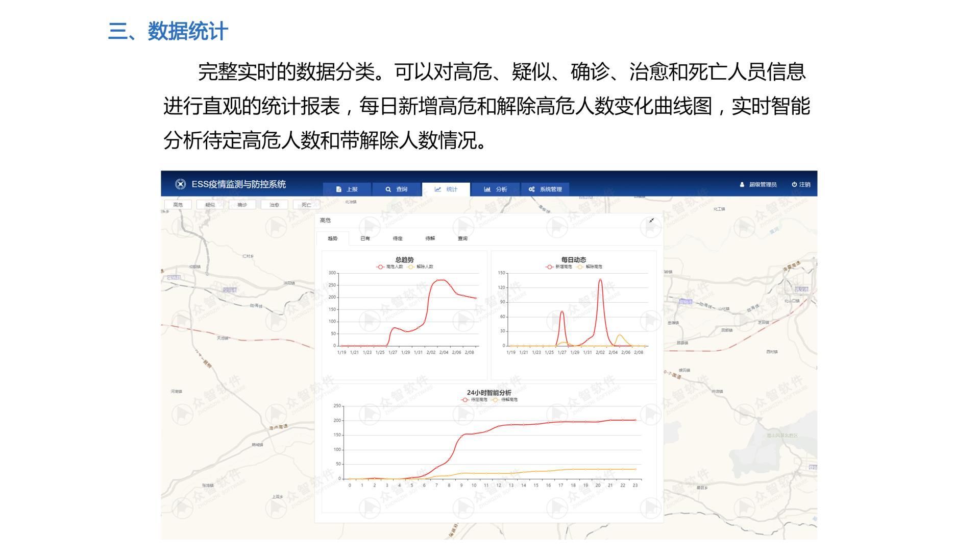Click the 西村镇 map label
Screen dimensions: 980x557
click(x=772, y=352)
